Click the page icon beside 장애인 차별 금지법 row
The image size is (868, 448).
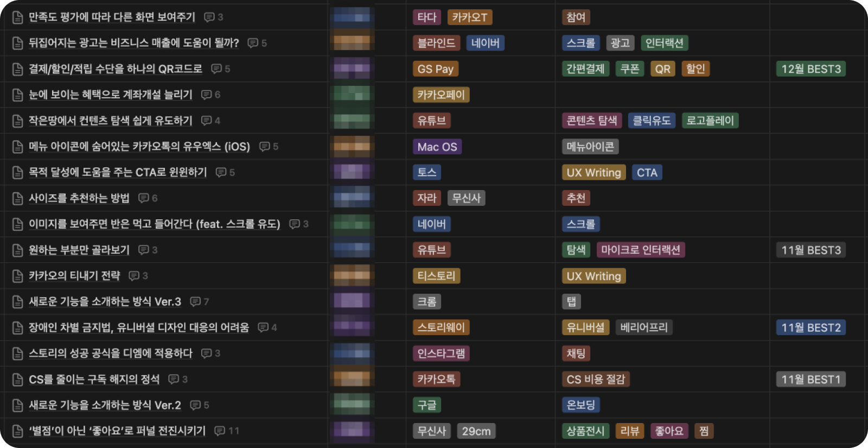coord(17,327)
